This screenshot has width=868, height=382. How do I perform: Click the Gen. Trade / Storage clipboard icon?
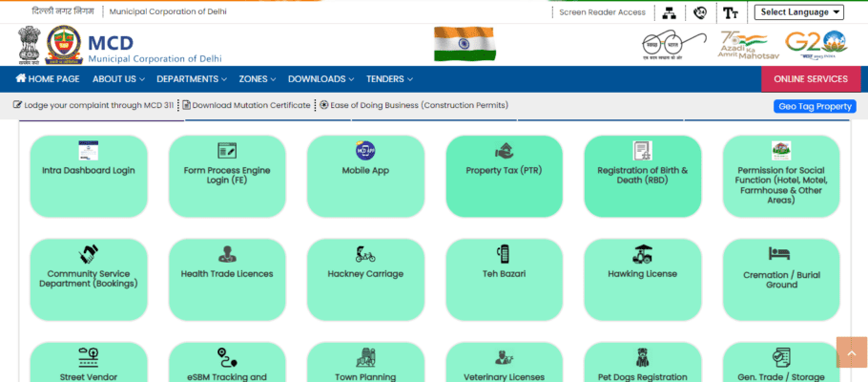point(781,357)
